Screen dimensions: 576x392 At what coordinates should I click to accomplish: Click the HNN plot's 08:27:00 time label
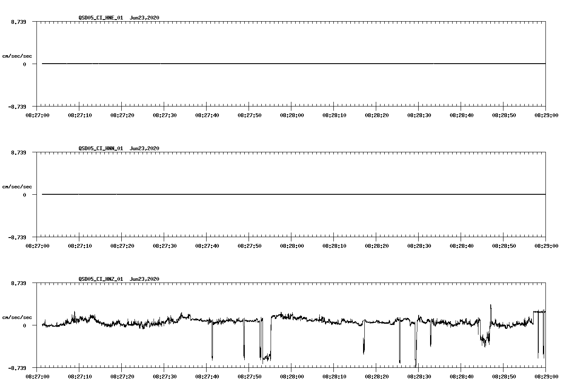click(x=37, y=246)
